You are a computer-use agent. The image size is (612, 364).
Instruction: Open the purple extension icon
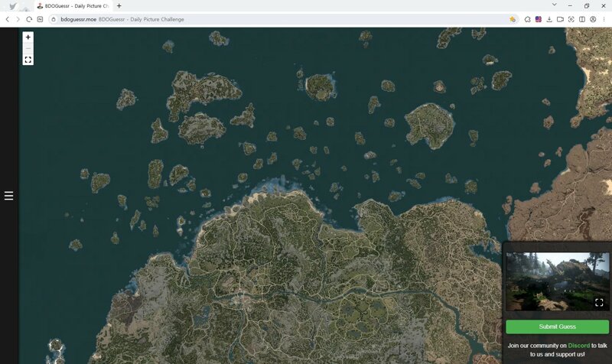click(x=539, y=19)
